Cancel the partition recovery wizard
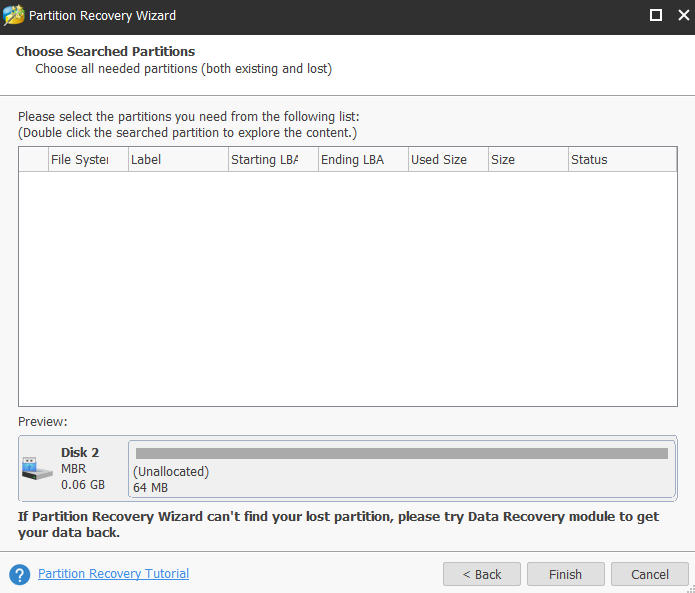 [650, 574]
